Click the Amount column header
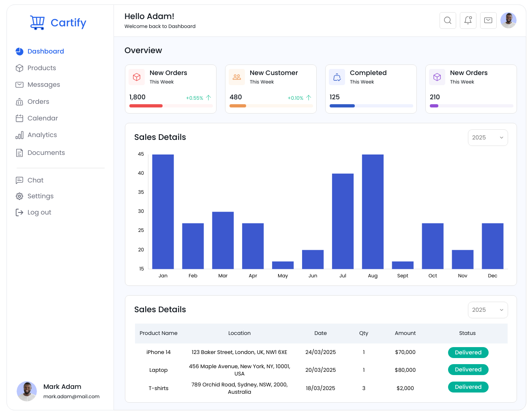The width and height of the screenshot is (532, 414). pyautogui.click(x=405, y=333)
